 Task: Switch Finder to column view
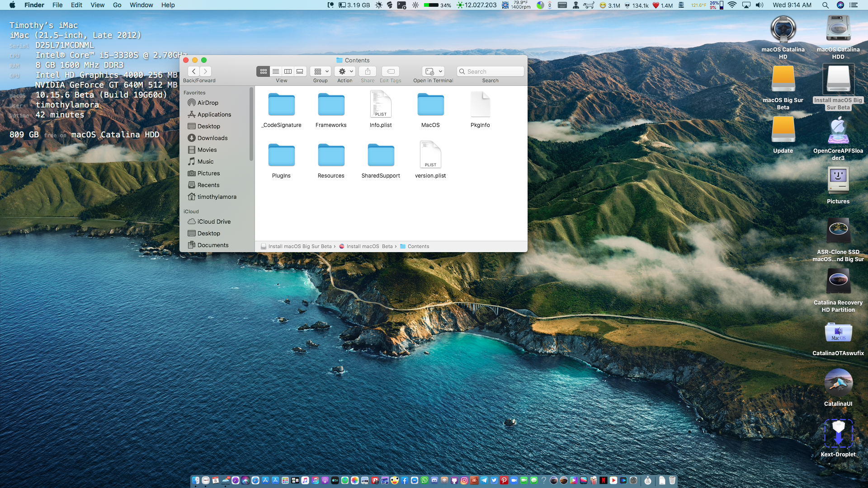click(x=288, y=71)
